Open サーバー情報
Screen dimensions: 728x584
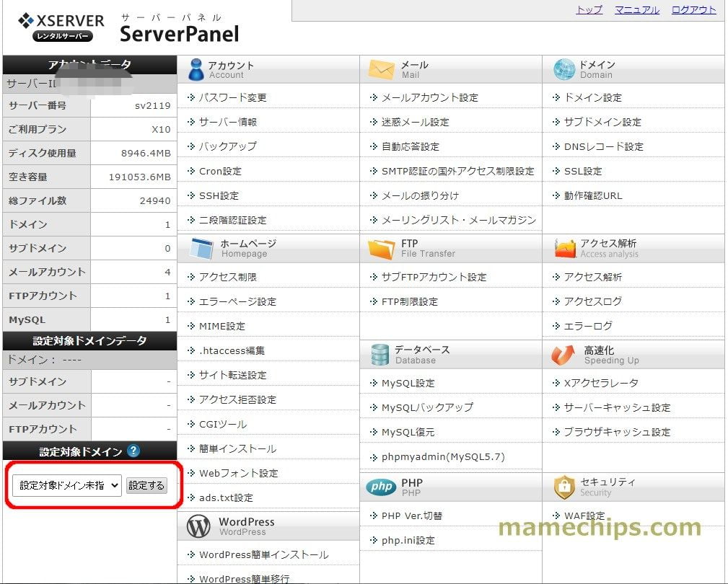(228, 122)
